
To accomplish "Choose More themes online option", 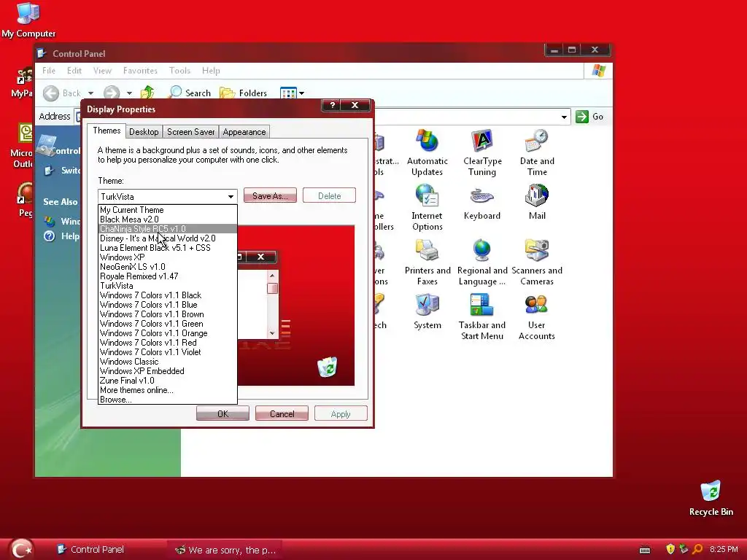I will [167, 390].
